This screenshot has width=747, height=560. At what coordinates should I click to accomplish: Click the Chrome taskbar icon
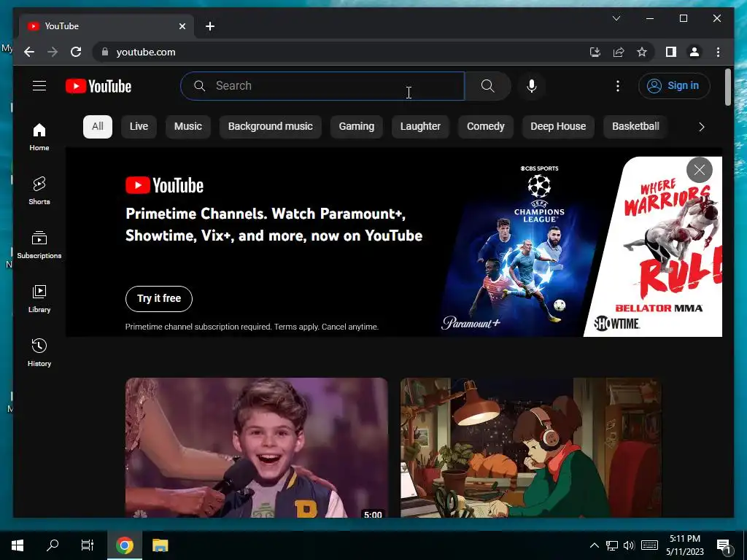[124, 545]
